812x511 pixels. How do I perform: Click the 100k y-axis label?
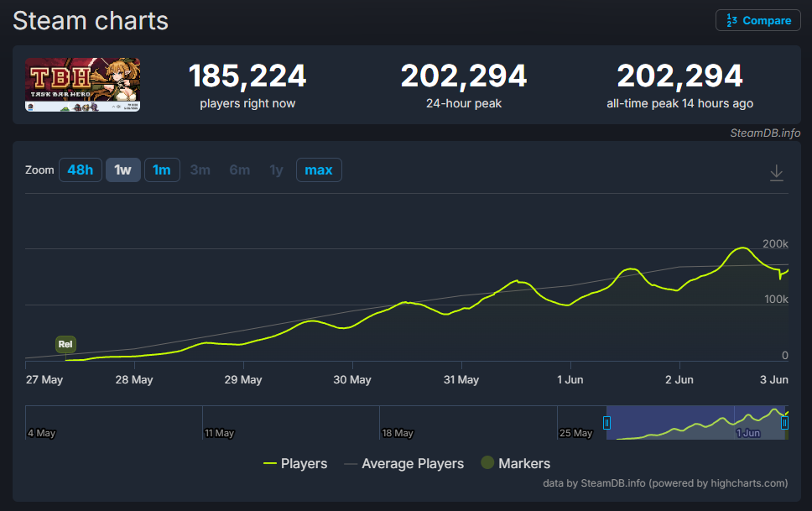(776, 299)
